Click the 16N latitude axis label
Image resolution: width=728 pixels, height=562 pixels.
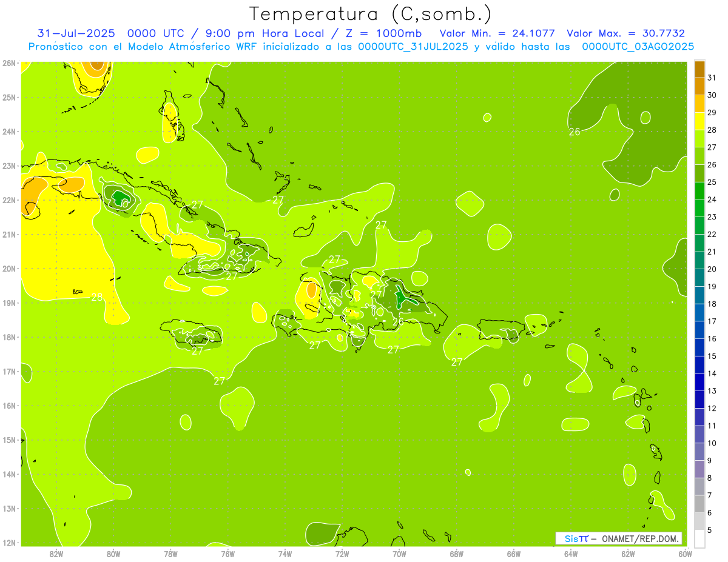click(x=10, y=406)
